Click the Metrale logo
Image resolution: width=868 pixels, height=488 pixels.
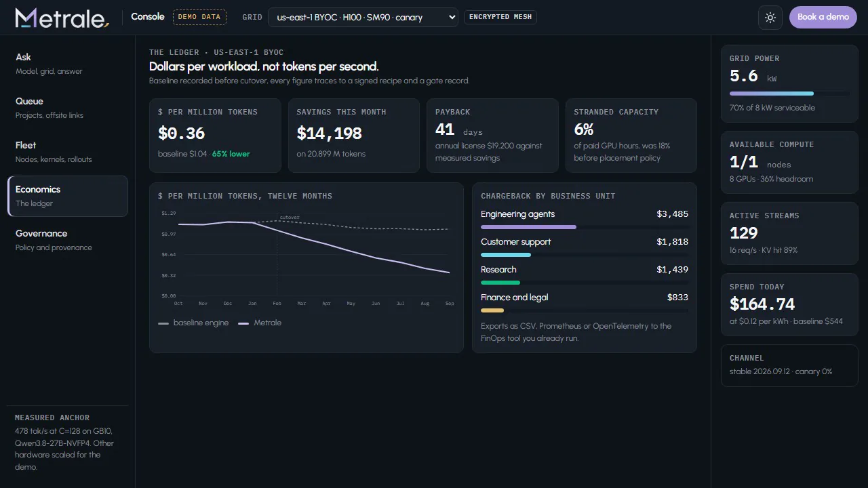point(62,18)
